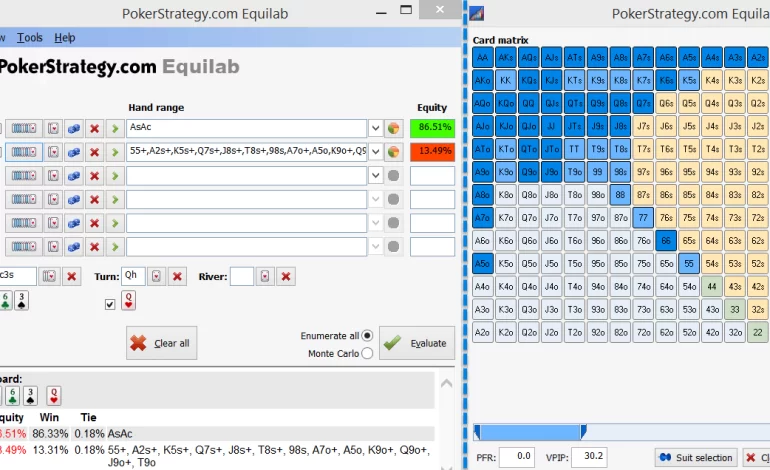Image resolution: width=770 pixels, height=470 pixels.
Task: Randomize hand with dice icon in AsAc row
Action: point(74,129)
